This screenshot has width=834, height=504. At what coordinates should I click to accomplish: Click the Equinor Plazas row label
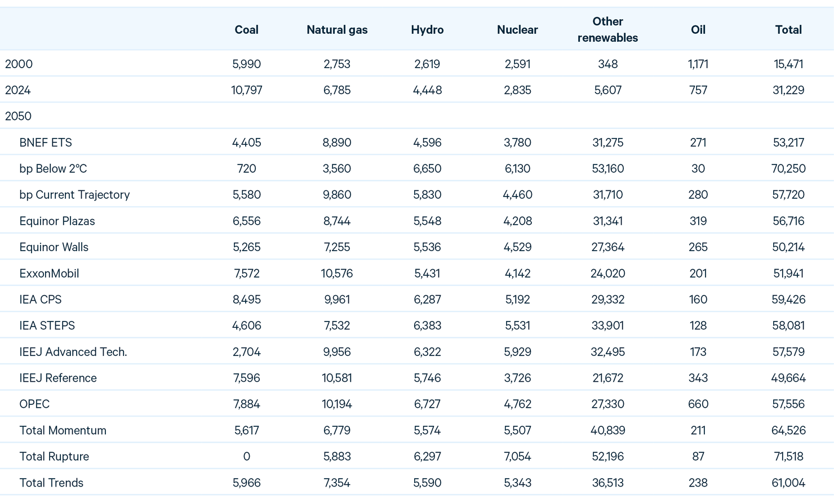[57, 221]
